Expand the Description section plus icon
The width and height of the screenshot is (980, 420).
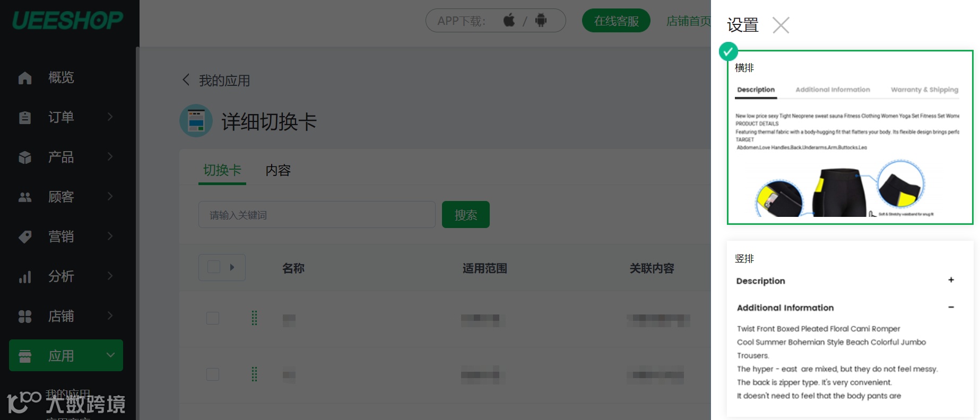pos(951,280)
